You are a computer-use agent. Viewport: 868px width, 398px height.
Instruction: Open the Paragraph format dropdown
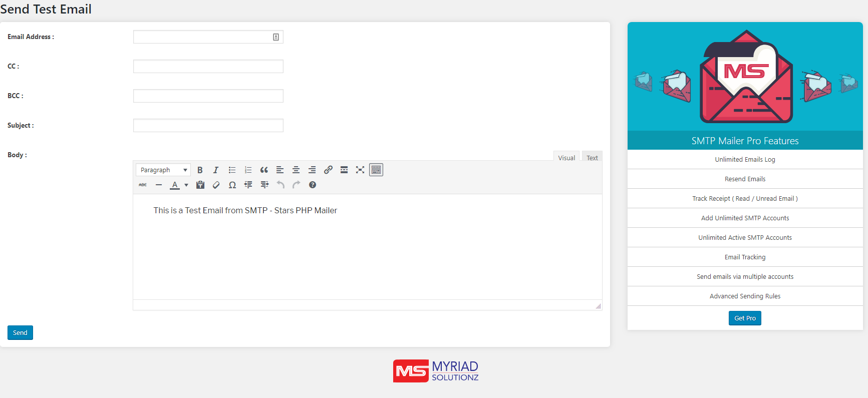[163, 170]
